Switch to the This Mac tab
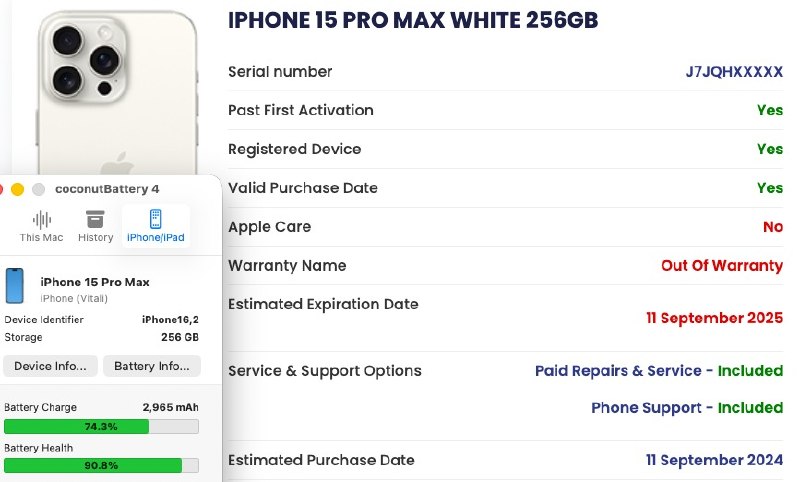This screenshot has width=800, height=482. pos(41,227)
